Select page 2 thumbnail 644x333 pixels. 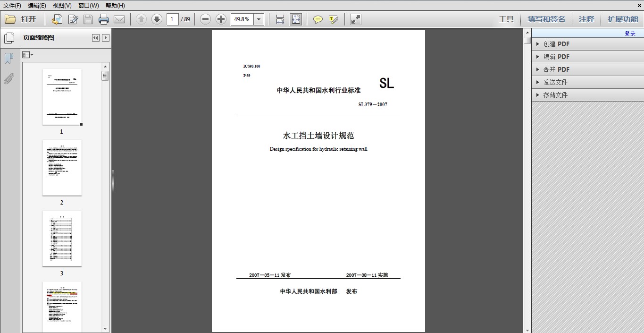tap(62, 168)
